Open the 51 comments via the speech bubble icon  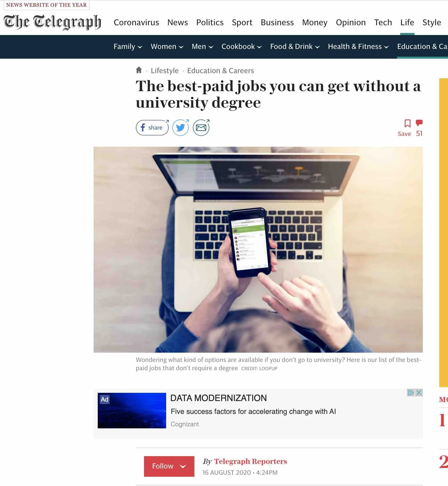point(419,123)
